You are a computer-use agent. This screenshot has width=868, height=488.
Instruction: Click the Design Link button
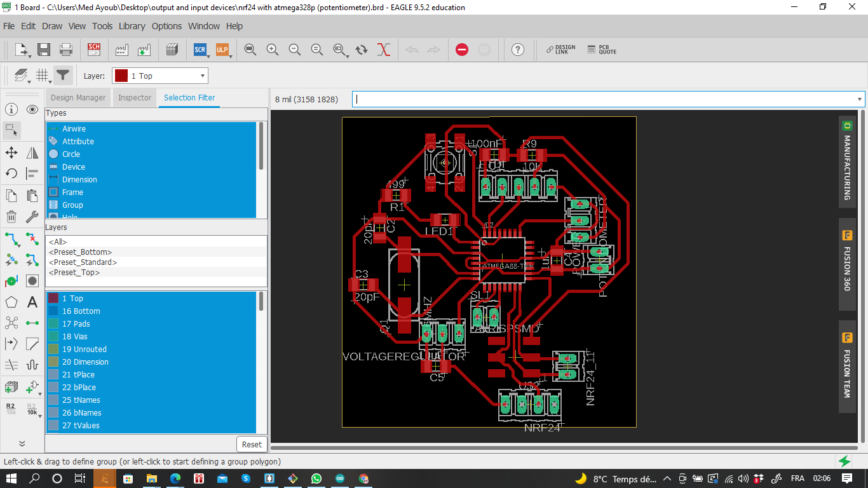point(560,50)
